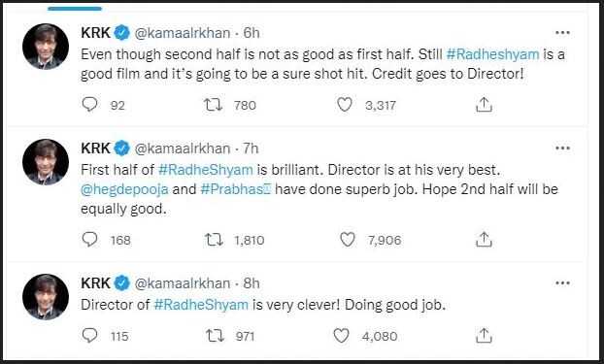Open the #Prabhas hashtag link
This screenshot has width=604, height=364.
point(236,189)
